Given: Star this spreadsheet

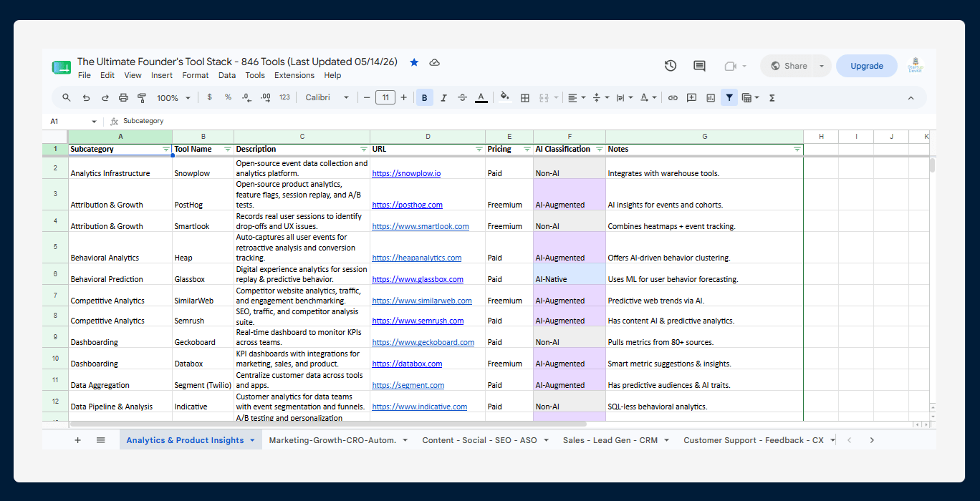Looking at the screenshot, I should 414,62.
